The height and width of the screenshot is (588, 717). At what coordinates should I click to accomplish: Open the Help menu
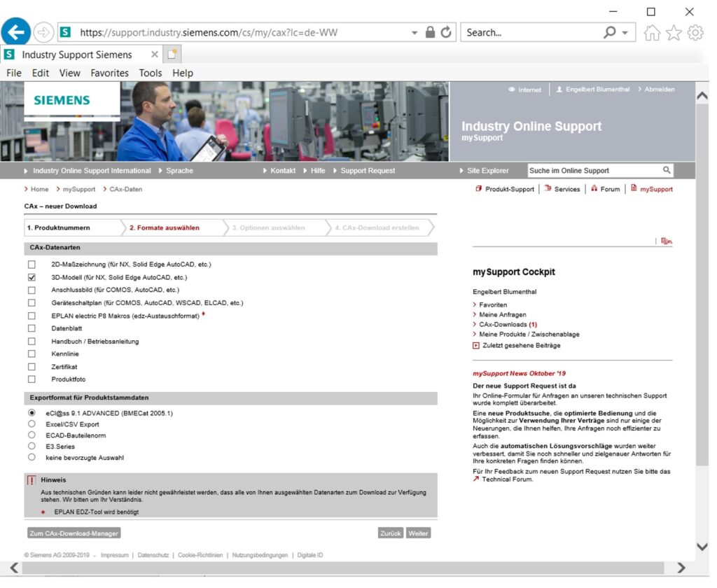[x=183, y=73]
